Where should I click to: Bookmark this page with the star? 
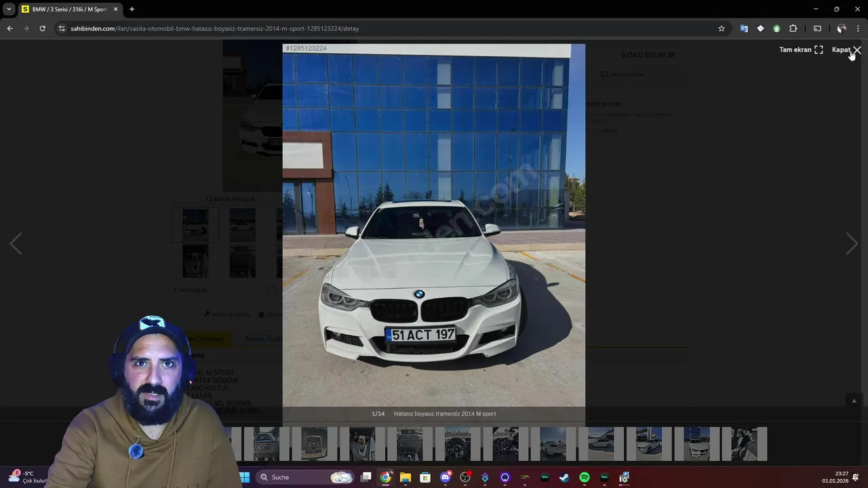[x=721, y=28]
